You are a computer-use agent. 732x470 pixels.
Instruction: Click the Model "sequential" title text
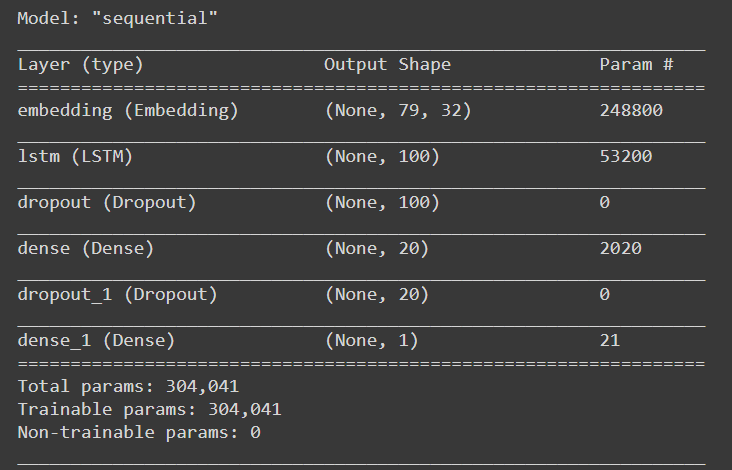[117, 20]
